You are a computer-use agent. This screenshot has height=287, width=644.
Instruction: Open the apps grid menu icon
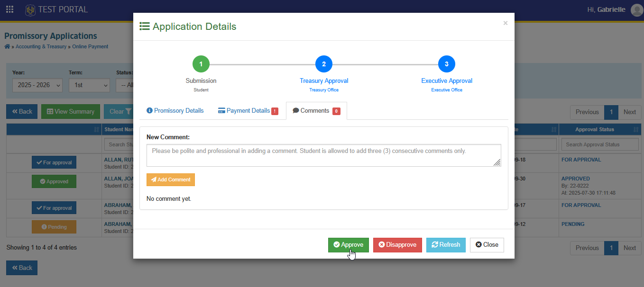[9, 9]
